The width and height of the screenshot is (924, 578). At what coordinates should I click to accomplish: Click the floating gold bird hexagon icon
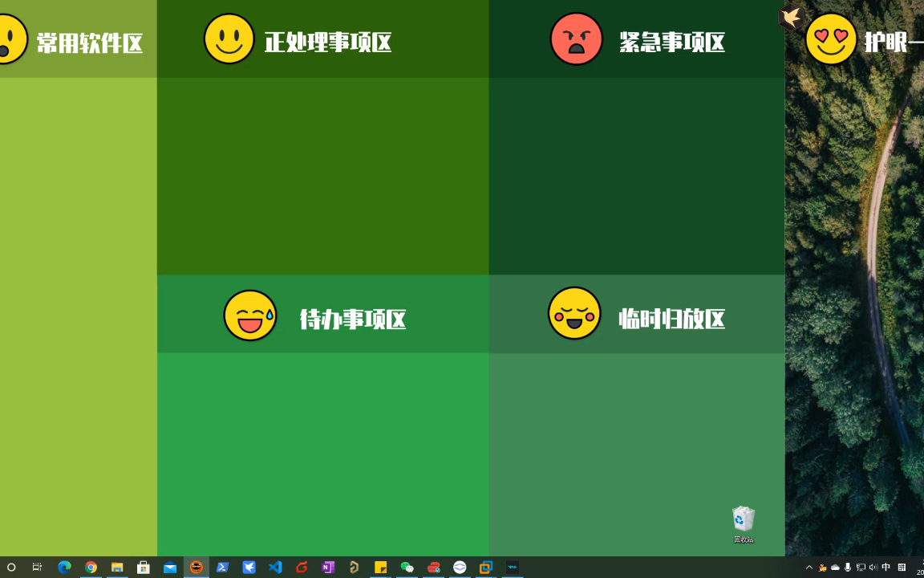[792, 18]
